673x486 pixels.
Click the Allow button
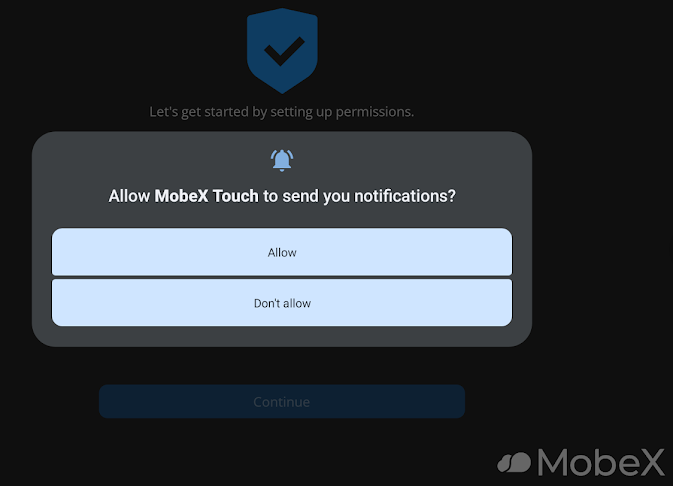pyautogui.click(x=282, y=252)
